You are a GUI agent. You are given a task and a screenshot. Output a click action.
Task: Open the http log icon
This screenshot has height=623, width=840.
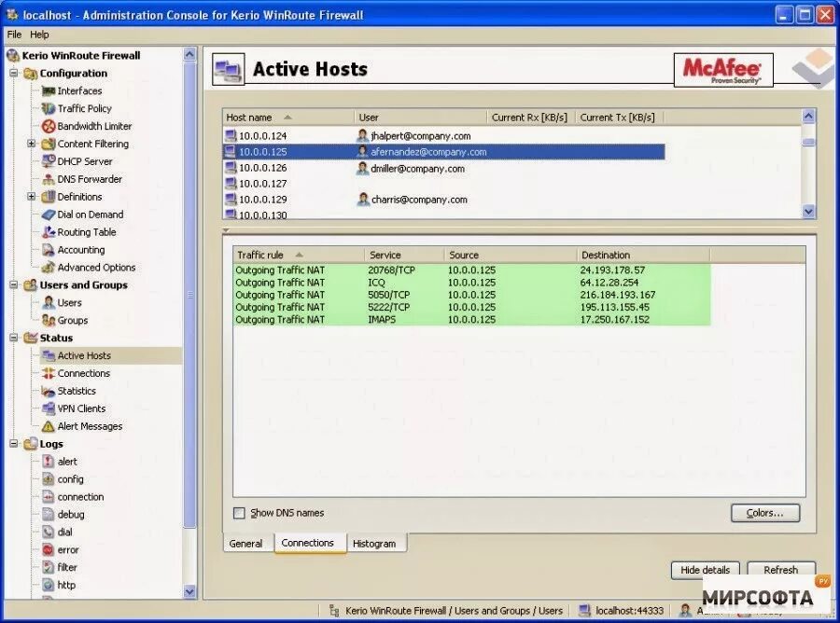coord(49,585)
